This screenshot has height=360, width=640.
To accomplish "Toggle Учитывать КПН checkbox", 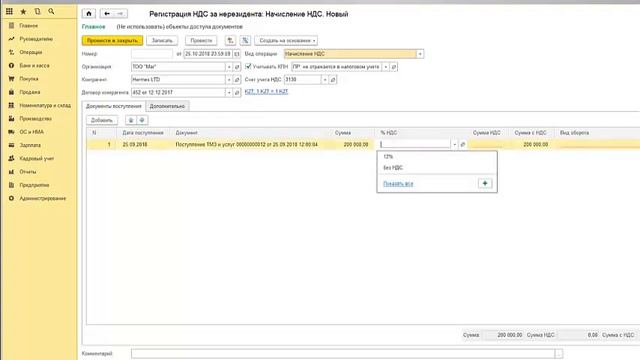I will 248,66.
